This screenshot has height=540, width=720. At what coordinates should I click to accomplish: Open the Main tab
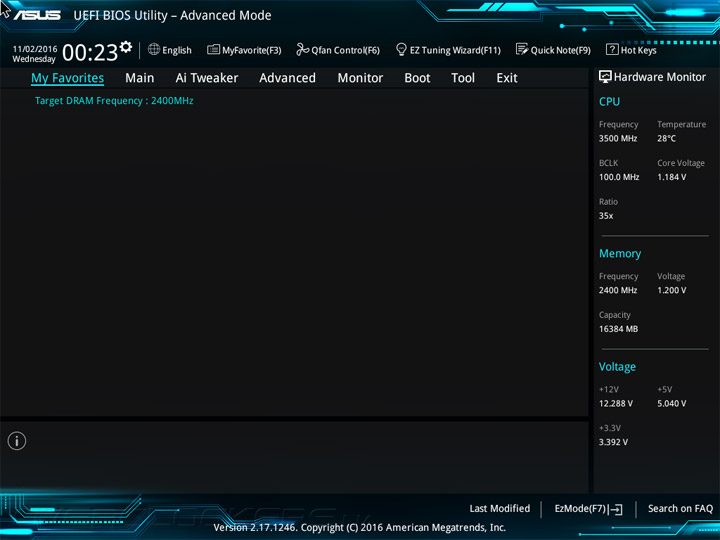pyautogui.click(x=140, y=78)
